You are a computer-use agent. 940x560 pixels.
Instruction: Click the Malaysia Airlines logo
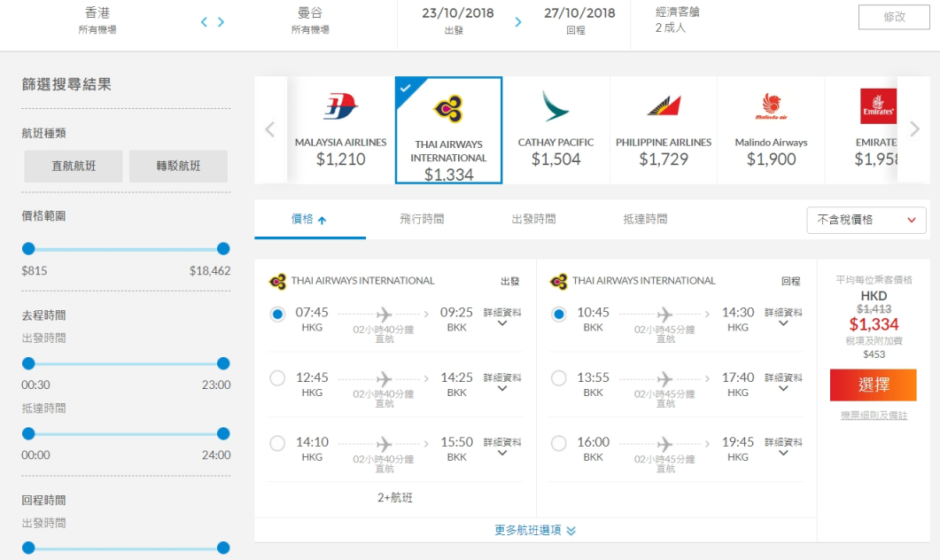tap(340, 106)
